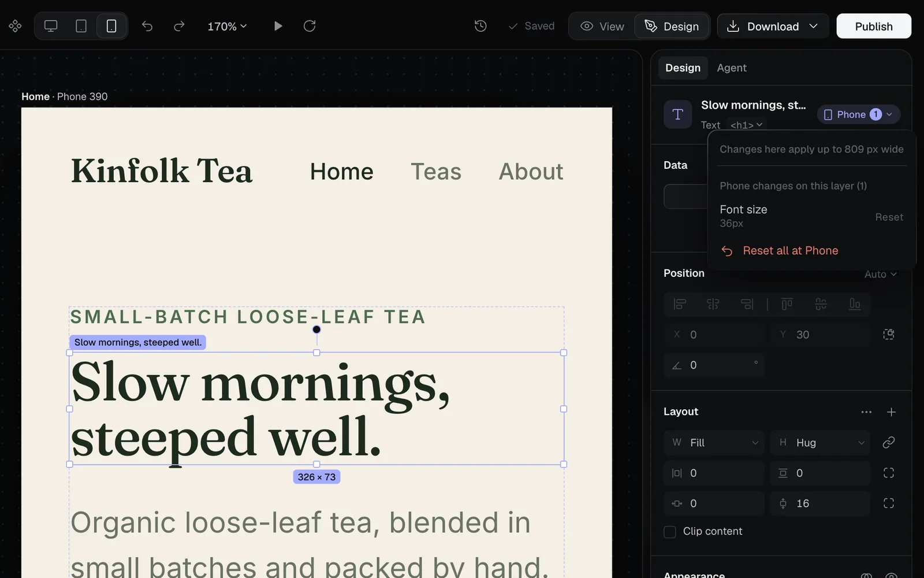This screenshot has width=924, height=578.
Task: Undo the last change
Action: [x=147, y=26]
